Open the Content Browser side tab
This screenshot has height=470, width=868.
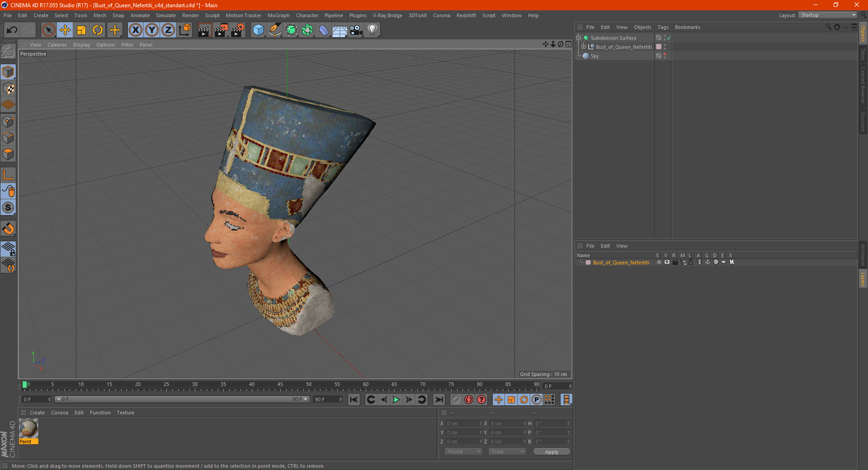click(863, 85)
